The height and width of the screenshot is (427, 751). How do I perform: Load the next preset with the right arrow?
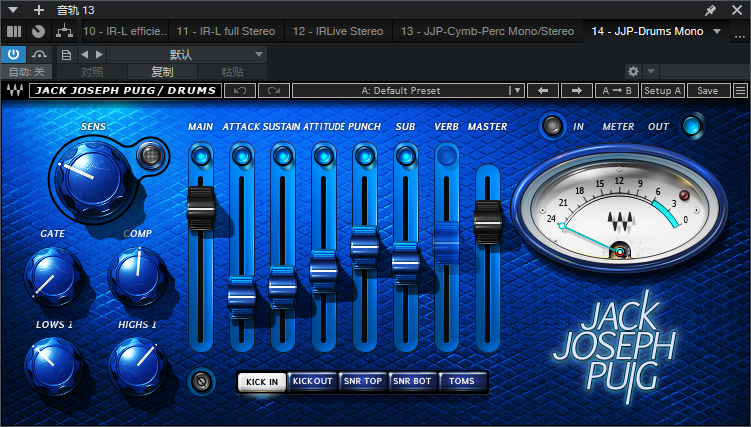[x=576, y=90]
